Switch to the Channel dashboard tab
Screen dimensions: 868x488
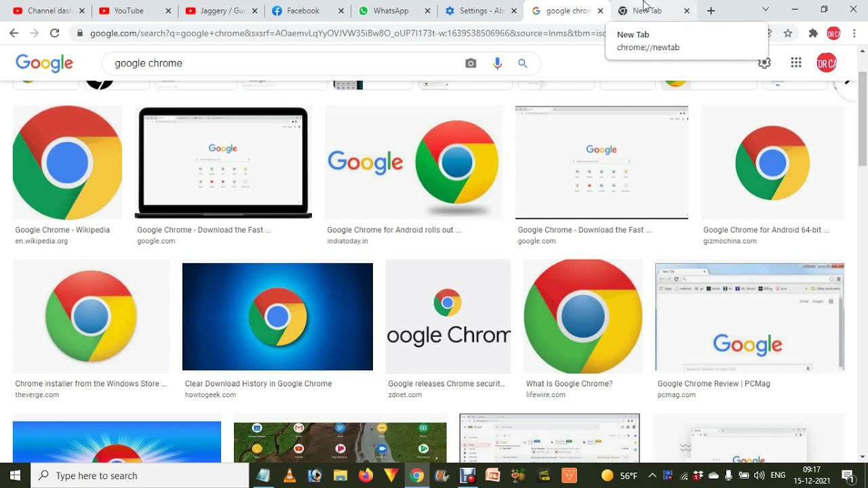coord(43,11)
